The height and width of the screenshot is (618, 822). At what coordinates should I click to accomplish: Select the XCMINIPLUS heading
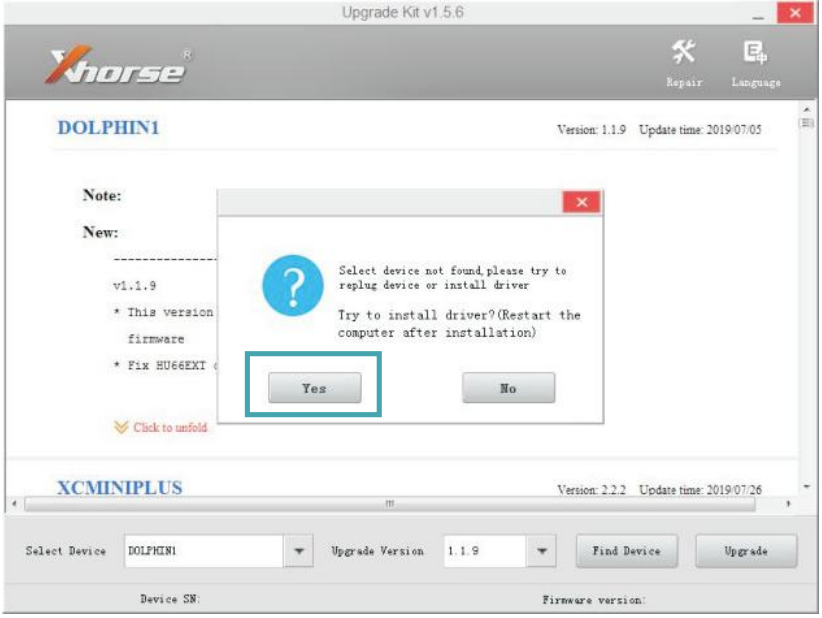120,488
